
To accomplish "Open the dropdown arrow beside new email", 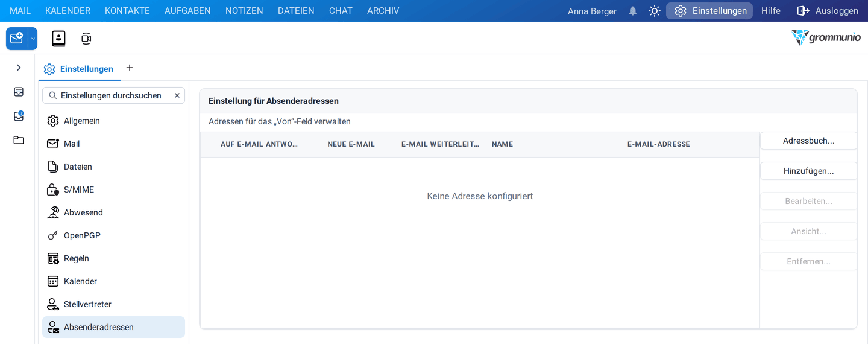I will tap(33, 39).
